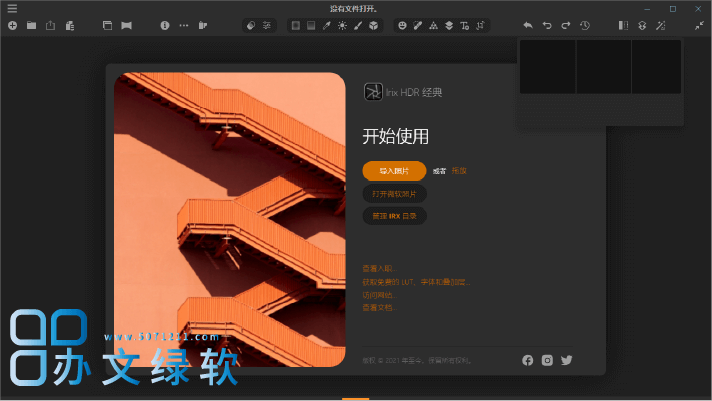Click the magic wand auto-enhance icon
This screenshot has width=712, height=401.
pyautogui.click(x=661, y=25)
